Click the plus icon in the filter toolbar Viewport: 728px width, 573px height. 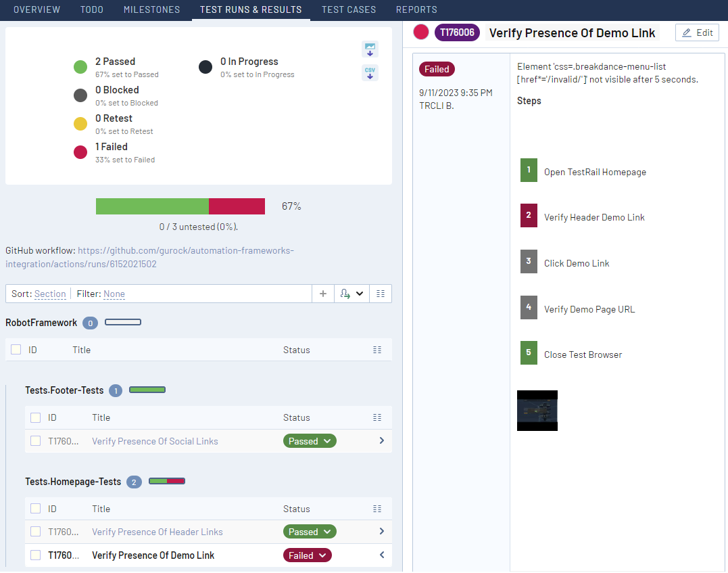pos(323,294)
